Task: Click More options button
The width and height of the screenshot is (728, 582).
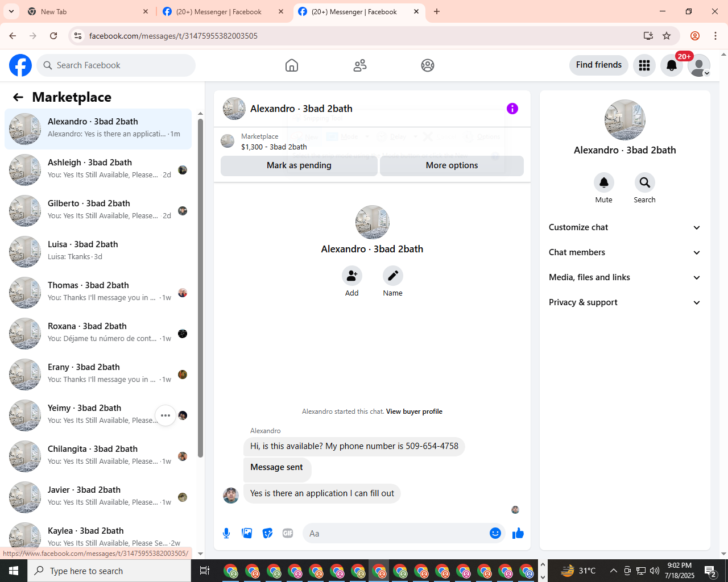Action: [452, 165]
